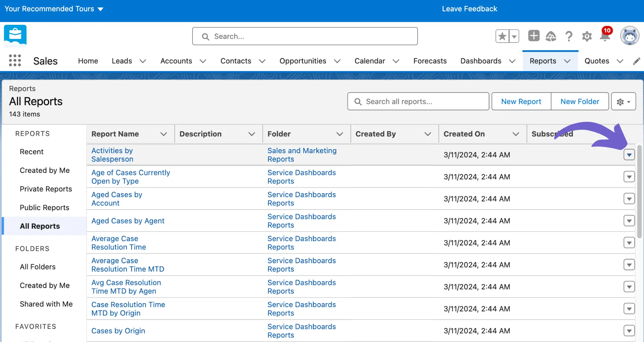The width and height of the screenshot is (644, 342).
Task: Expand the Your Recommended Tours menu
Action: pos(54,9)
